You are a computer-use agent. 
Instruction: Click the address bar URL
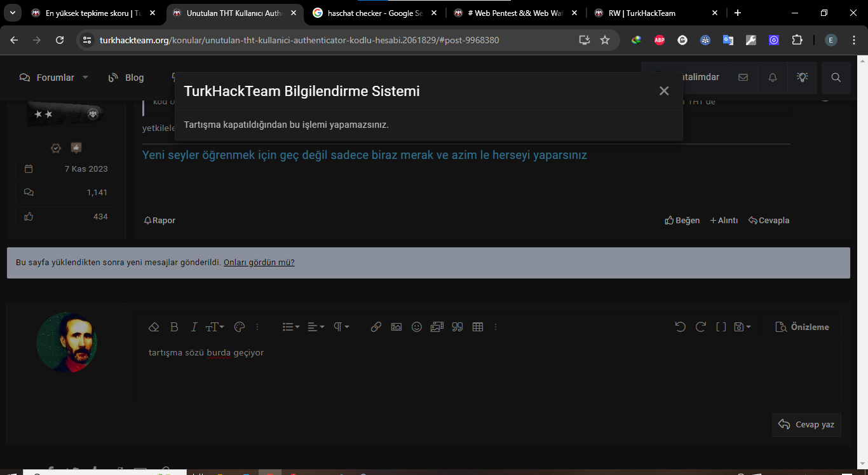click(x=299, y=40)
